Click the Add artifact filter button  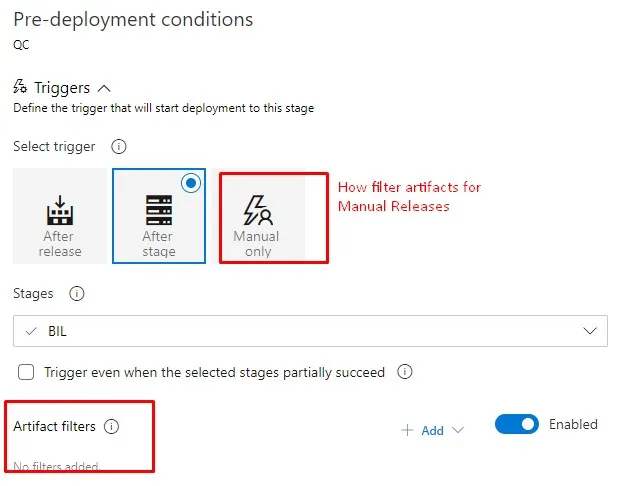point(424,430)
